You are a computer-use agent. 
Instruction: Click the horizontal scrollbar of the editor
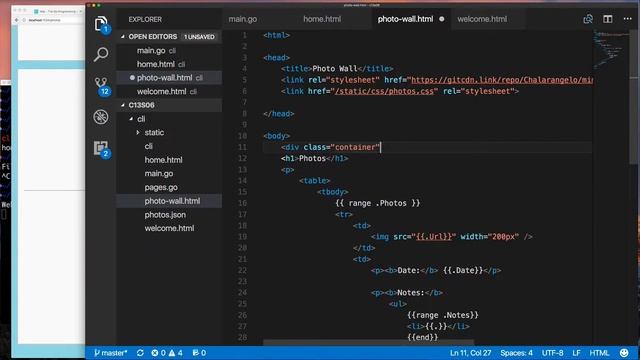click(x=368, y=342)
